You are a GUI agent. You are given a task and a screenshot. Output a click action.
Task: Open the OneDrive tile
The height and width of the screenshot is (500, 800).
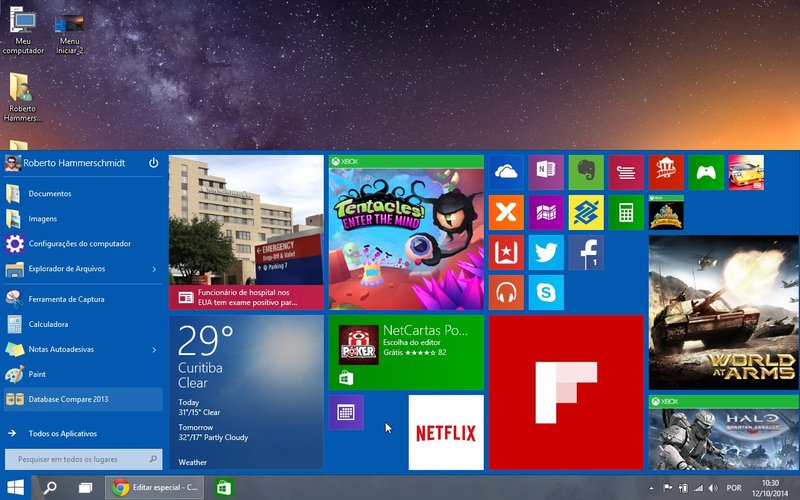[506, 172]
